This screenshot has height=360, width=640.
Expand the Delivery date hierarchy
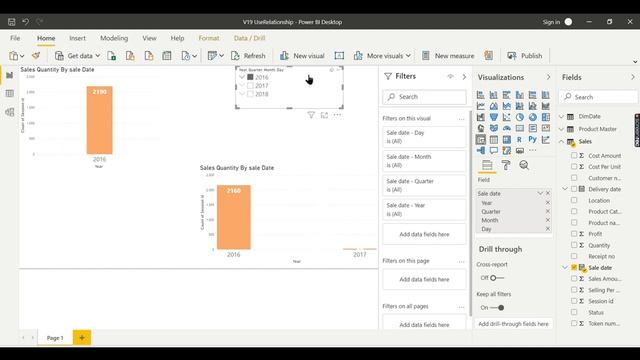565,189
